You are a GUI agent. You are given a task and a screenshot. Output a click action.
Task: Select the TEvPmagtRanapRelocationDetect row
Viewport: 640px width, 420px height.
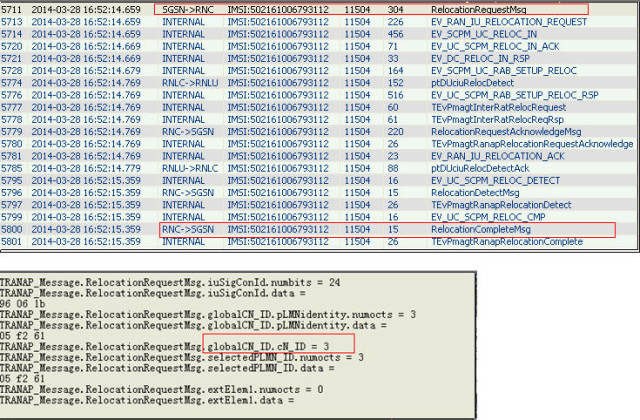tap(319, 205)
